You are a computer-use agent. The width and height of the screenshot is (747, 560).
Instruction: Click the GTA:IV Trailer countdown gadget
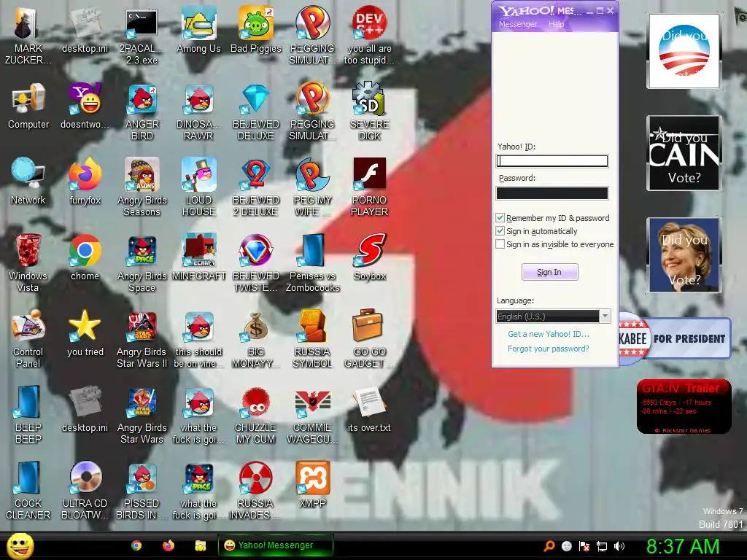(x=684, y=406)
